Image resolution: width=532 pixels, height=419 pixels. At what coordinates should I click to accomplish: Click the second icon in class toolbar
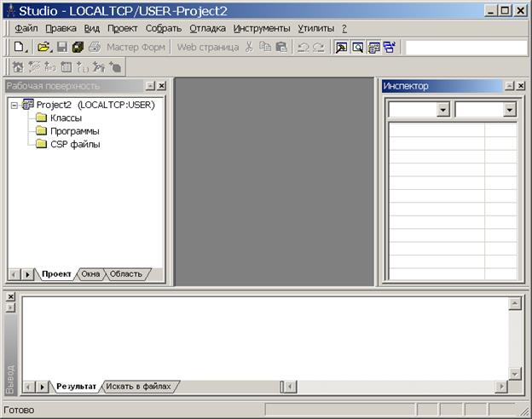(x=33, y=67)
